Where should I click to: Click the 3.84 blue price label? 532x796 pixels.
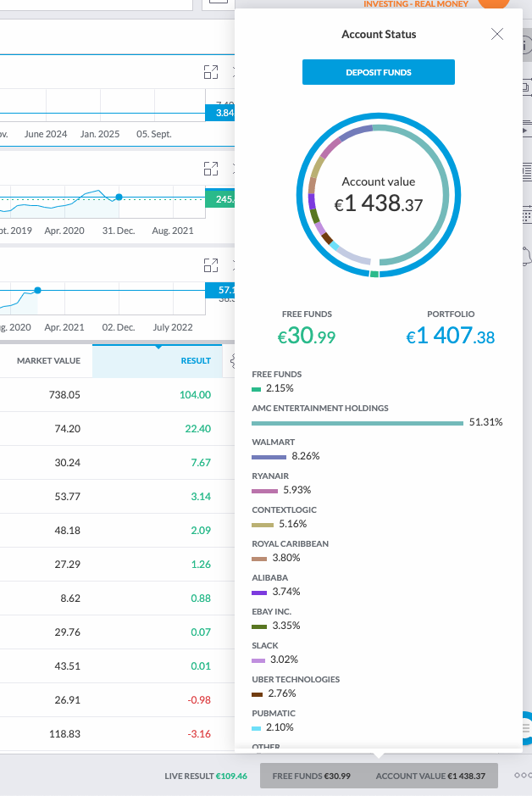pyautogui.click(x=220, y=113)
